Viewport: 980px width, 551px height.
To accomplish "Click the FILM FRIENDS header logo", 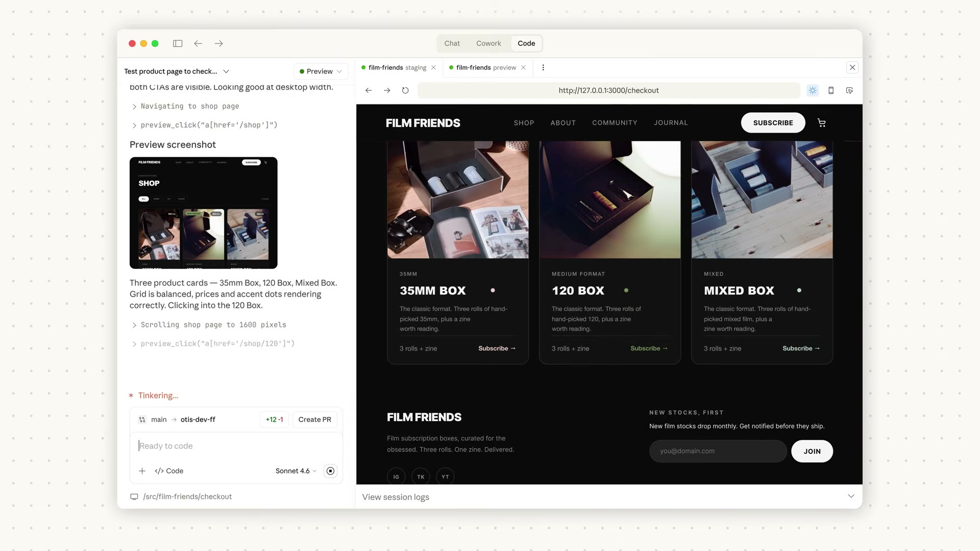I will click(423, 123).
